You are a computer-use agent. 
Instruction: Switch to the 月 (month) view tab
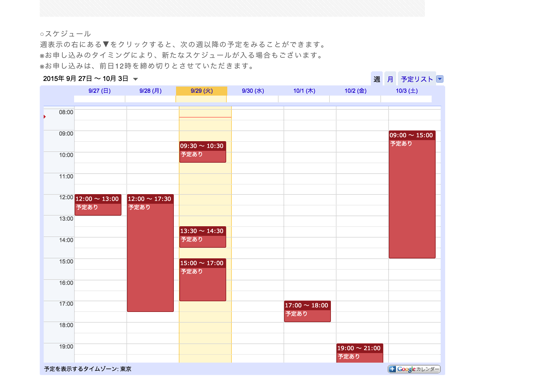(x=390, y=79)
